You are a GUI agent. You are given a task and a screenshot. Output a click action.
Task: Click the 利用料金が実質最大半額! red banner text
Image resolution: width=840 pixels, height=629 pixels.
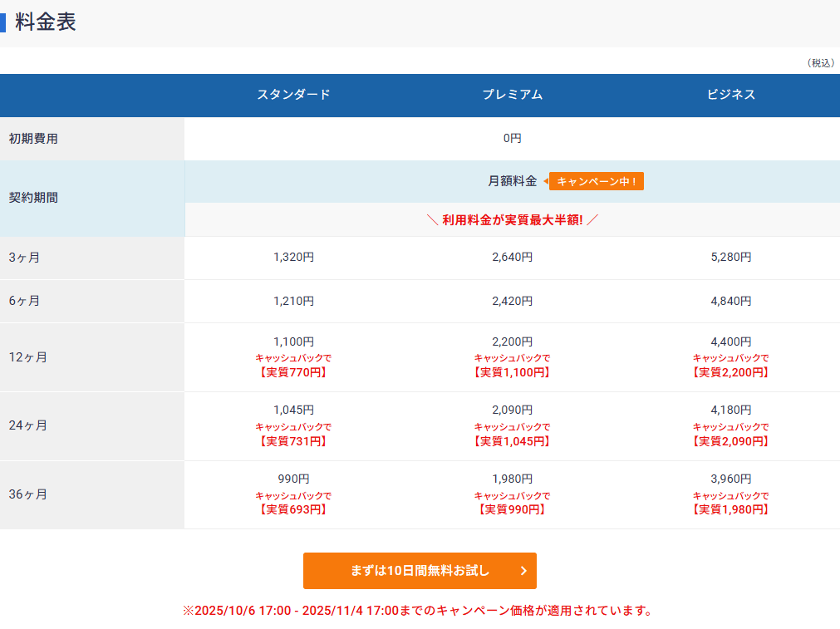pyautogui.click(x=512, y=220)
